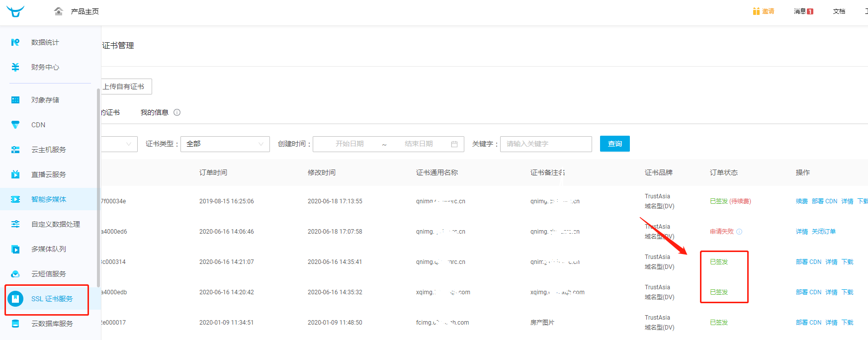Click the 查询 button

615,144
